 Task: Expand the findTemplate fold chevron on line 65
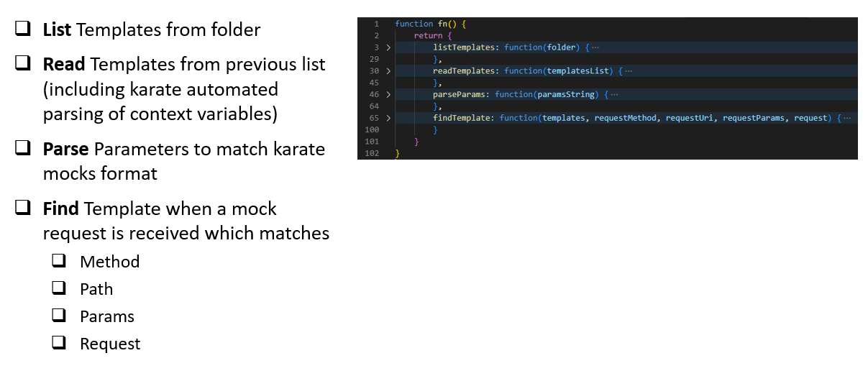[x=388, y=118]
